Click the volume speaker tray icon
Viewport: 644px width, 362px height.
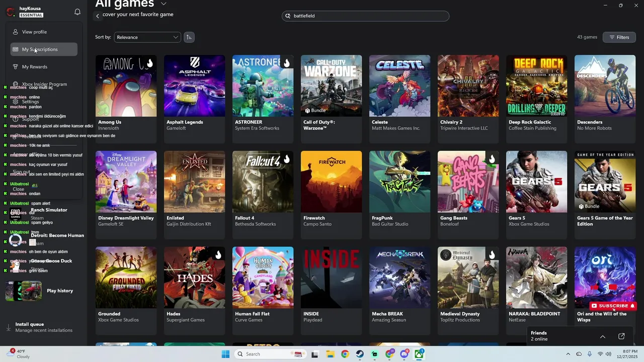608,354
